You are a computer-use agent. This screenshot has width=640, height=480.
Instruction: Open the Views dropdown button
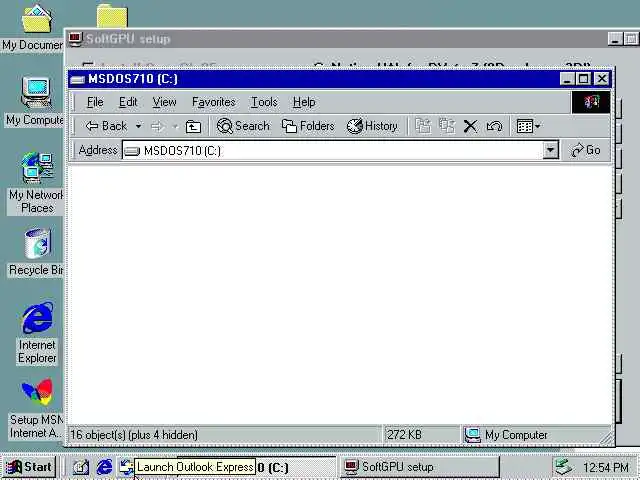coord(528,126)
